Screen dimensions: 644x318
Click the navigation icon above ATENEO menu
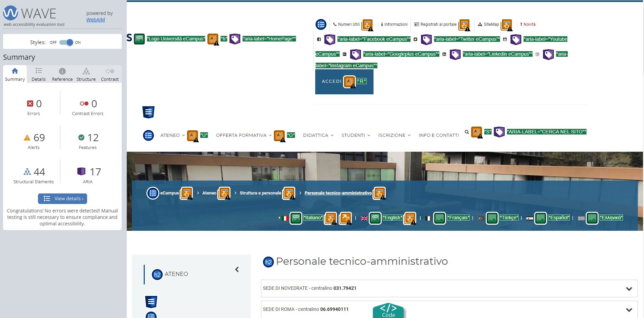148,112
